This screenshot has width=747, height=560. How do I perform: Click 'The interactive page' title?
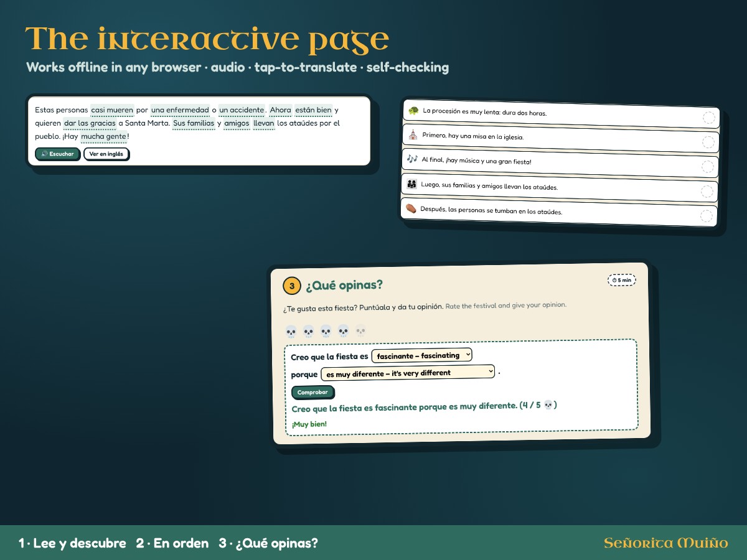(x=207, y=39)
